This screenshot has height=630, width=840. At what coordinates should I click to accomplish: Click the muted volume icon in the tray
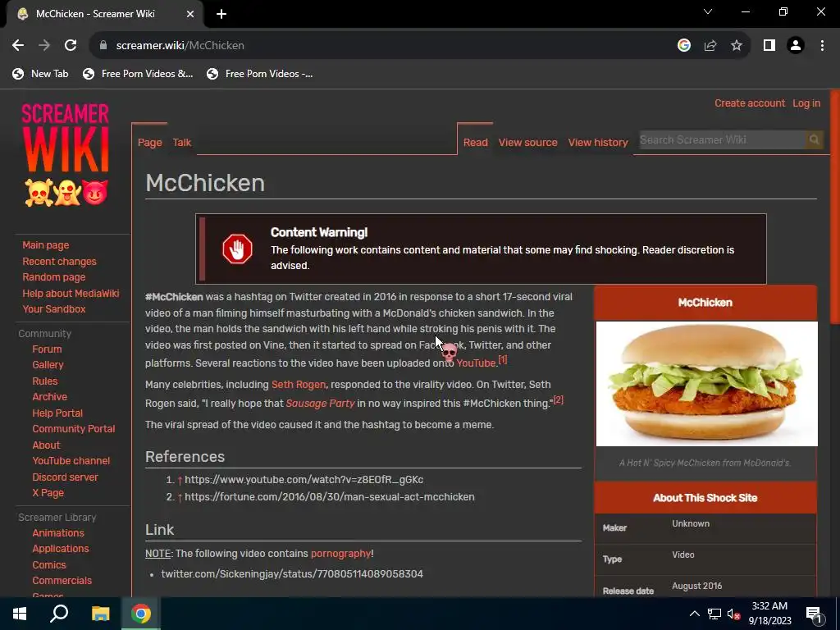click(x=734, y=614)
